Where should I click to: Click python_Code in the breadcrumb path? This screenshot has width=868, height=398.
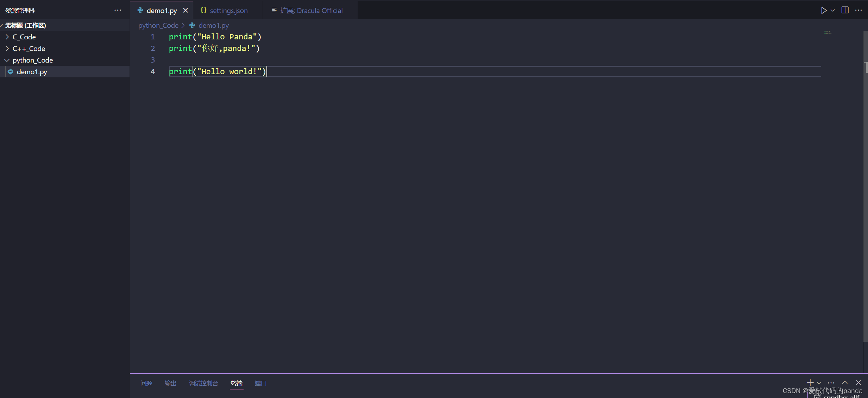(158, 25)
